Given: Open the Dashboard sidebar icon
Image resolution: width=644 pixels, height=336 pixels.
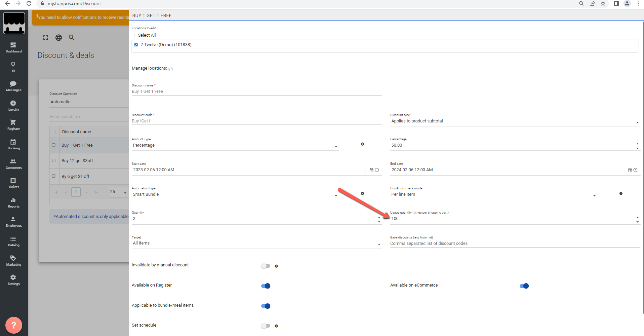Looking at the screenshot, I should click(13, 47).
